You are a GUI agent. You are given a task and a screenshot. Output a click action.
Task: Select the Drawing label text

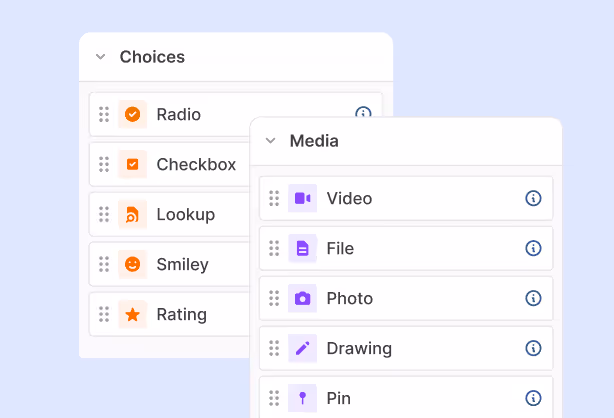(359, 349)
